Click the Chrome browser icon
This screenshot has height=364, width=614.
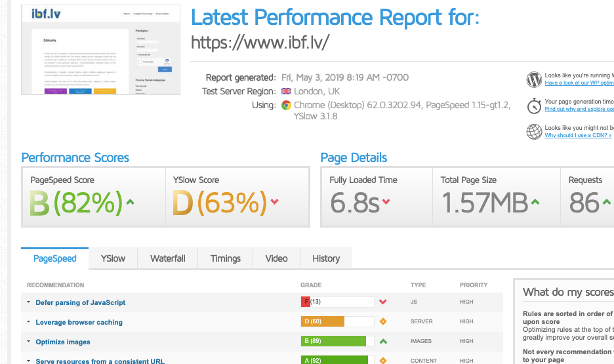coord(286,105)
